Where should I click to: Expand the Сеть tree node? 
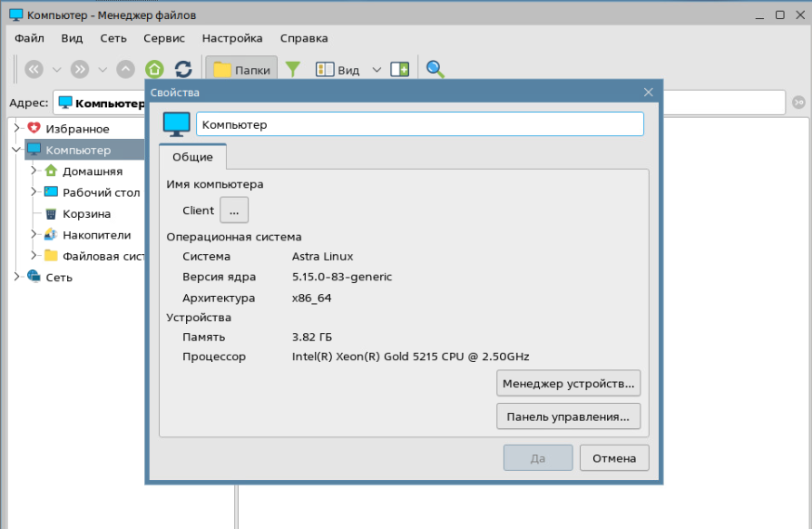click(x=16, y=277)
